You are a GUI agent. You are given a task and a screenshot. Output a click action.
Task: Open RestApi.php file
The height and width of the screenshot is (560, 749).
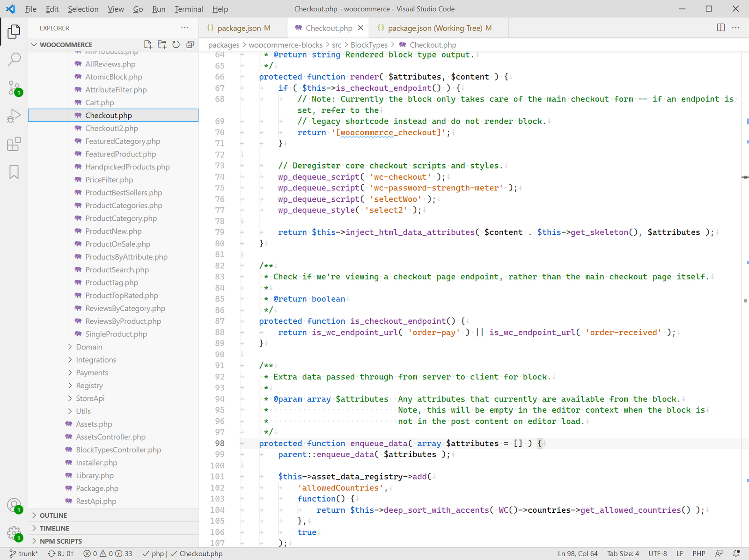tap(96, 501)
